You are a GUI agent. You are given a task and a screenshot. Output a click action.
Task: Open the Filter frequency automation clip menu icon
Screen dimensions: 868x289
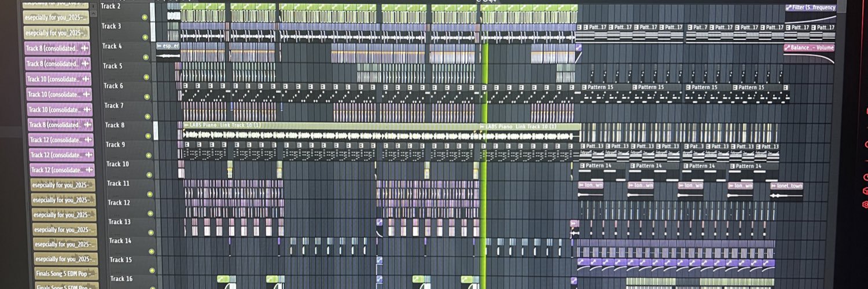click(789, 8)
